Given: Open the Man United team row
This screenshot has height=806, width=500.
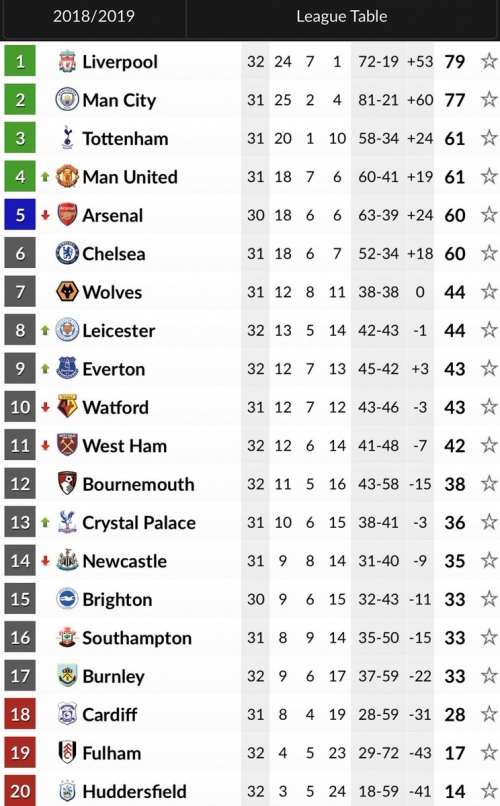Looking at the screenshot, I should [x=250, y=176].
